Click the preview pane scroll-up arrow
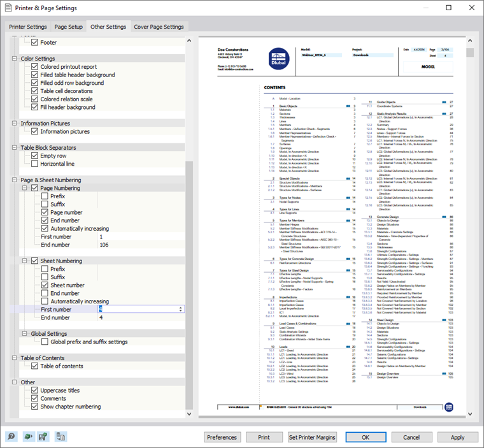 tap(470, 41)
